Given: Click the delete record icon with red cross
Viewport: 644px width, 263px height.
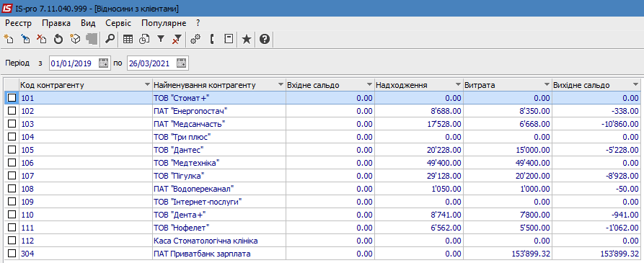Looking at the screenshot, I should pos(42,39).
